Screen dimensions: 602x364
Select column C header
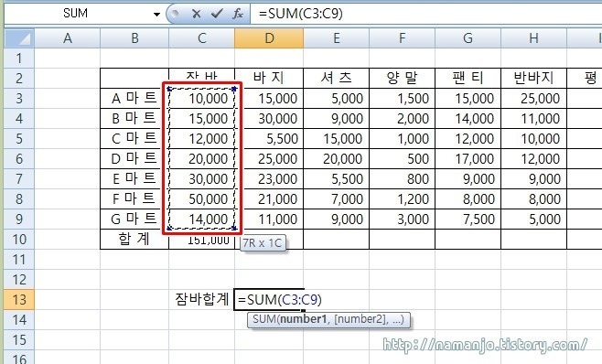tap(202, 38)
